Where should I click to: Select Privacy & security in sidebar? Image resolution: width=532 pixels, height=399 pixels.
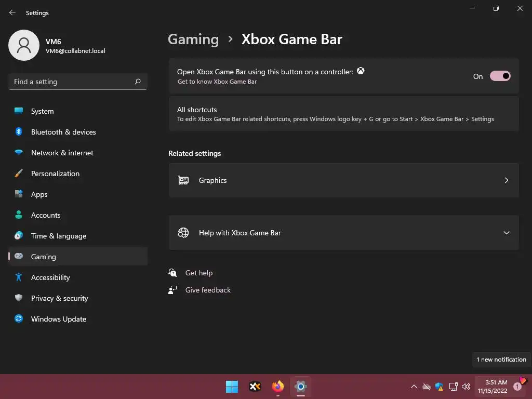[x=78, y=298]
